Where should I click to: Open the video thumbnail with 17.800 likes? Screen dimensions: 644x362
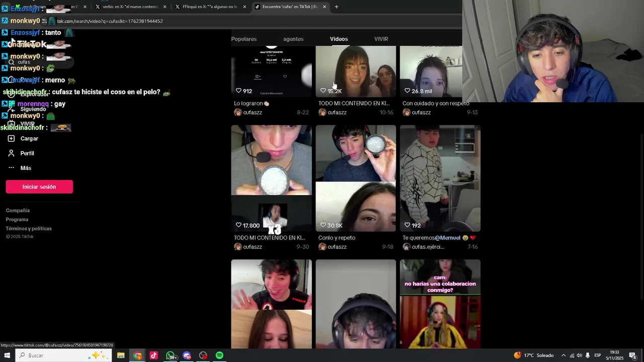click(271, 178)
